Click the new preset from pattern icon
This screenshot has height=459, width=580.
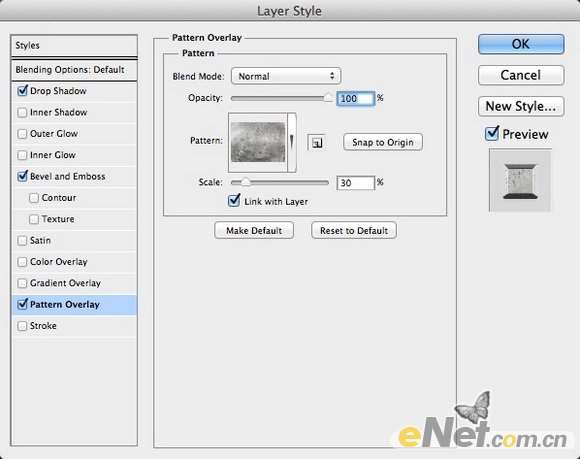pos(316,142)
